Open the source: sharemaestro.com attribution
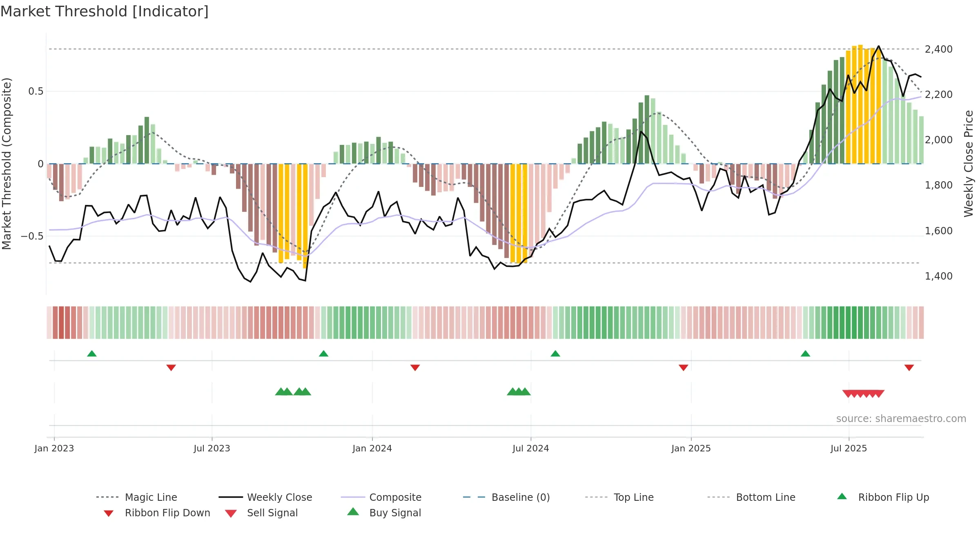The height and width of the screenshot is (551, 980). pyautogui.click(x=901, y=419)
